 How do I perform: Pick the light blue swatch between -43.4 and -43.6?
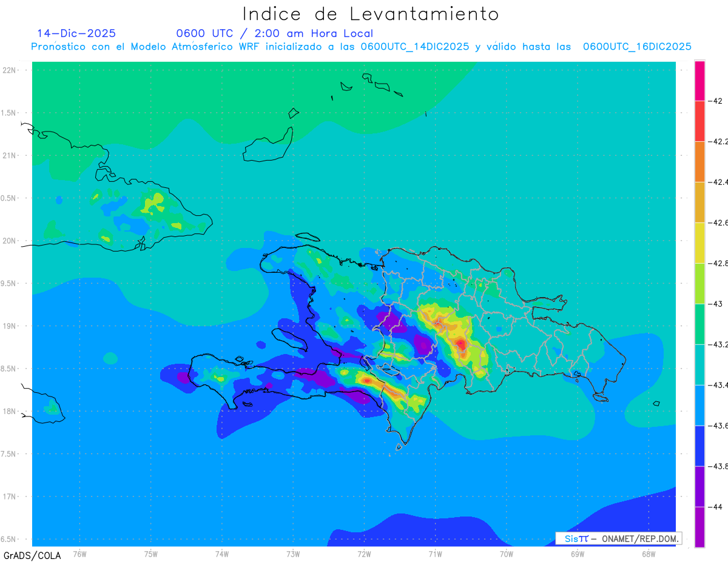click(x=699, y=406)
